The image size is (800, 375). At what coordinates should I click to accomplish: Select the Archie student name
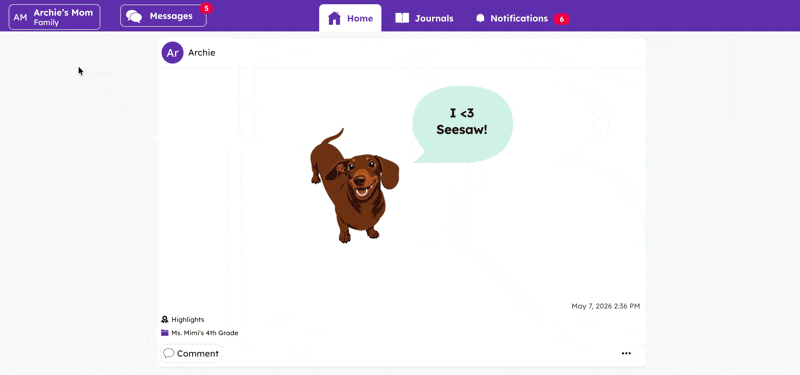tap(202, 53)
